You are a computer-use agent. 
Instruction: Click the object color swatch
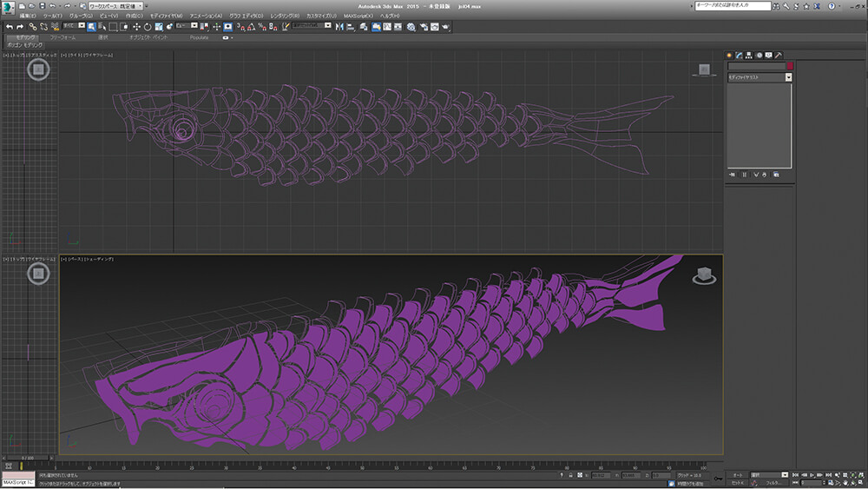pyautogui.click(x=790, y=66)
